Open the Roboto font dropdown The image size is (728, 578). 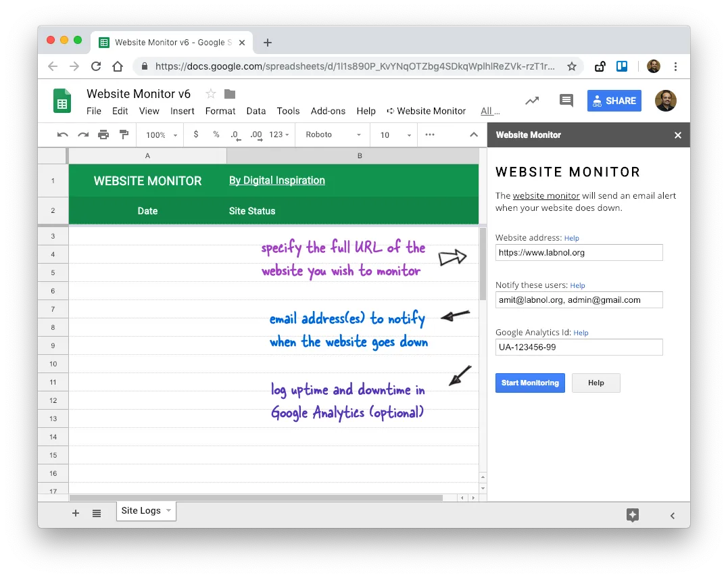pyautogui.click(x=331, y=135)
